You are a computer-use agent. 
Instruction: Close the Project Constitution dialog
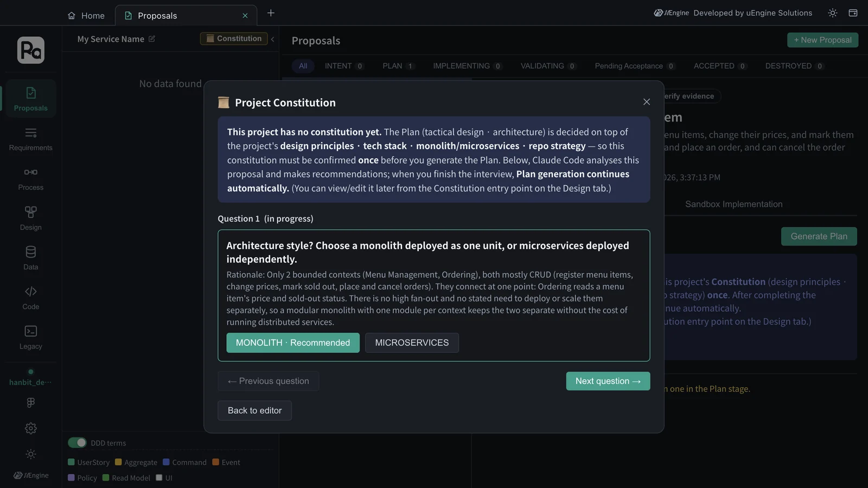[647, 102]
